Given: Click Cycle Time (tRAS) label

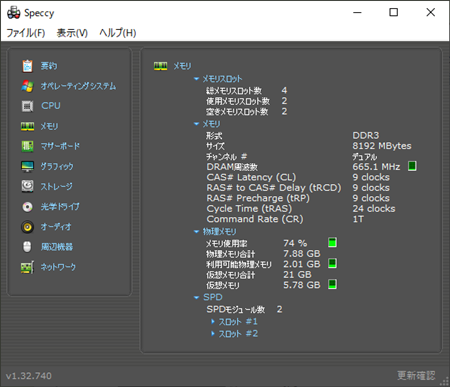Looking at the screenshot, I should (249, 209).
